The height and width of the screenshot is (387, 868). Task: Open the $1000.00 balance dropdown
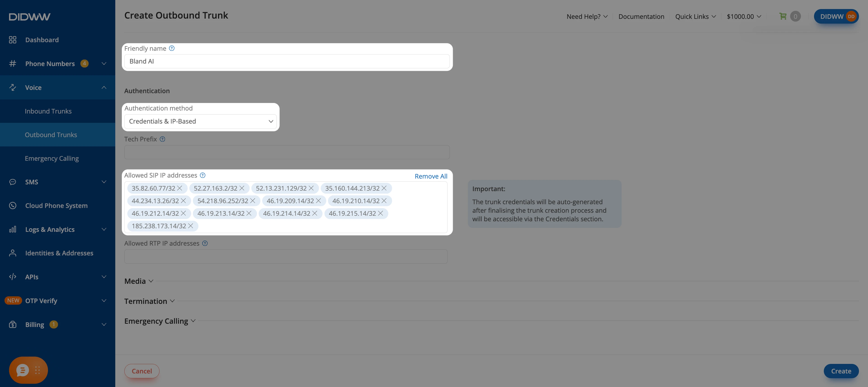(x=744, y=17)
